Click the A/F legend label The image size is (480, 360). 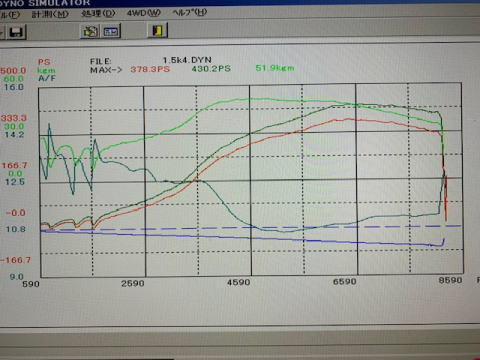(47, 78)
